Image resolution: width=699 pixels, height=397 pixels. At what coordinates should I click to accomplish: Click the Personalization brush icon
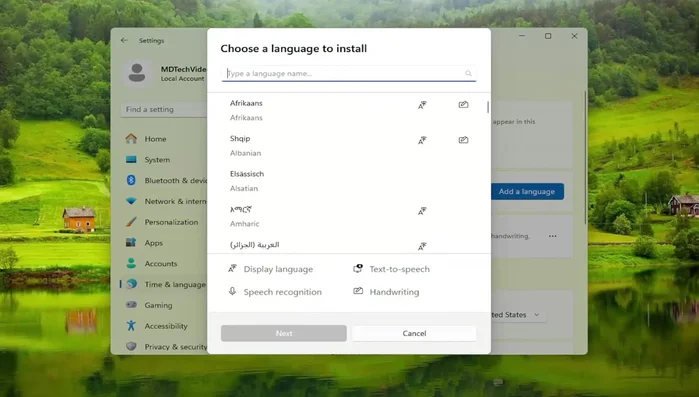tap(131, 221)
